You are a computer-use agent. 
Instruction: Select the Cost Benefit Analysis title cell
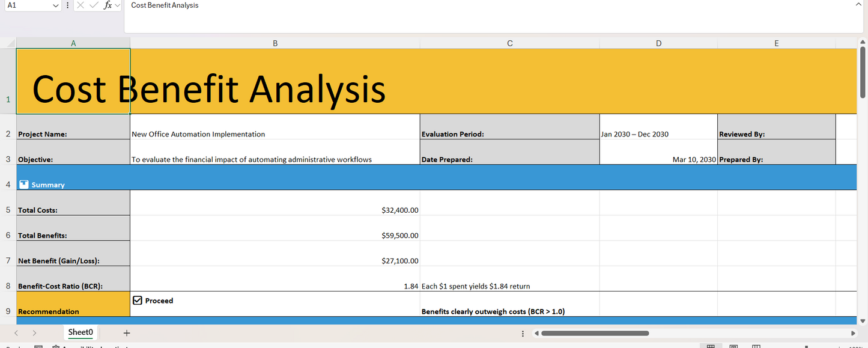[73, 81]
